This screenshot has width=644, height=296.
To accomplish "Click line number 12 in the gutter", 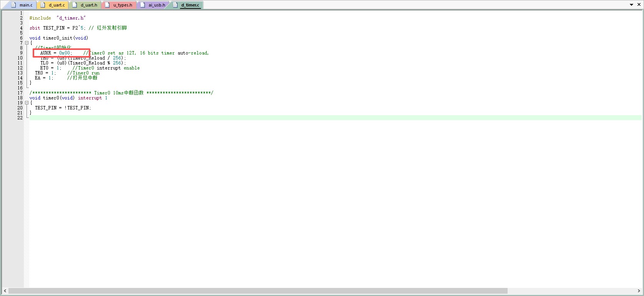I will click(x=20, y=68).
